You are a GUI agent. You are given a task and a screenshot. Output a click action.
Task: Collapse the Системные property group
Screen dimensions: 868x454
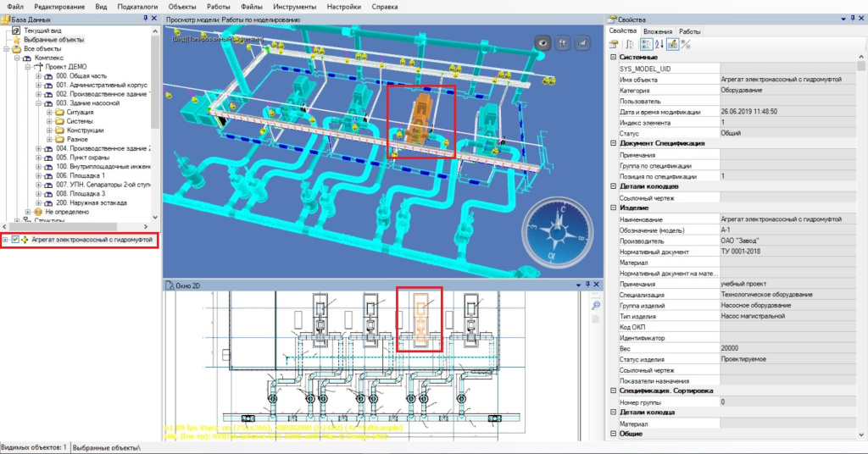coord(613,57)
